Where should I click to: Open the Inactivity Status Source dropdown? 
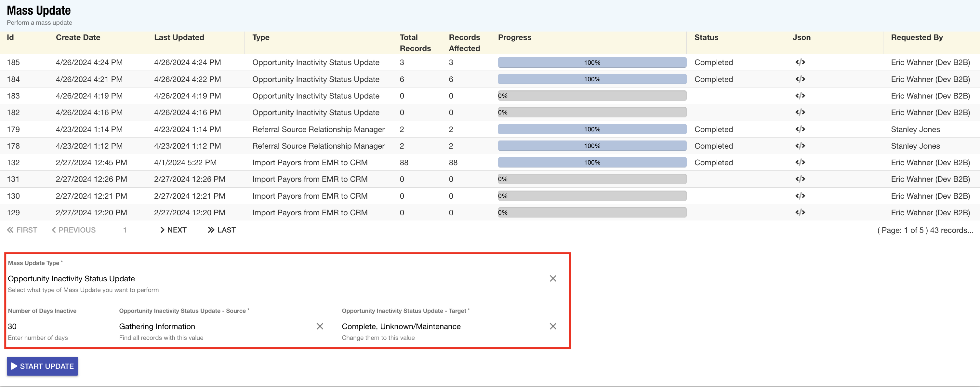[x=213, y=327]
